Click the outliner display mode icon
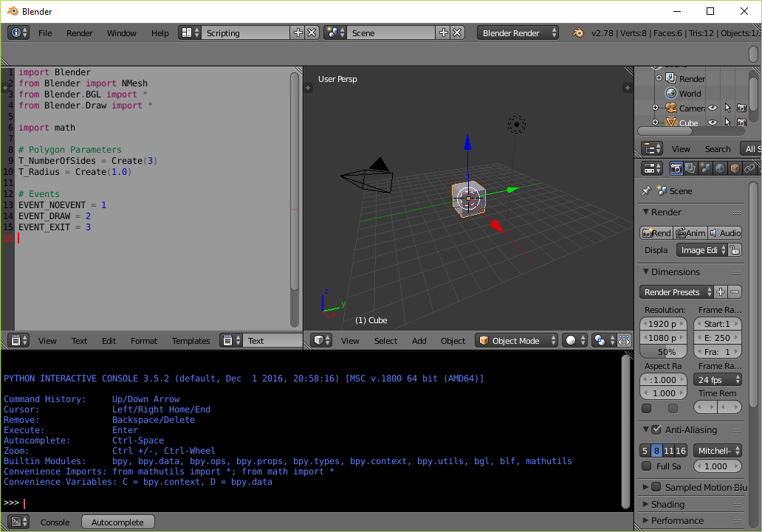This screenshot has height=532, width=762. (652, 148)
